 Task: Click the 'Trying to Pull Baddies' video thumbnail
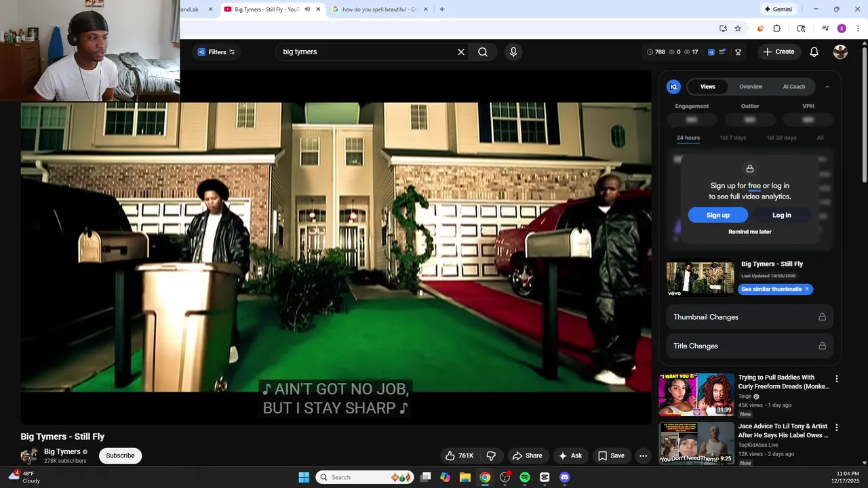point(696,394)
